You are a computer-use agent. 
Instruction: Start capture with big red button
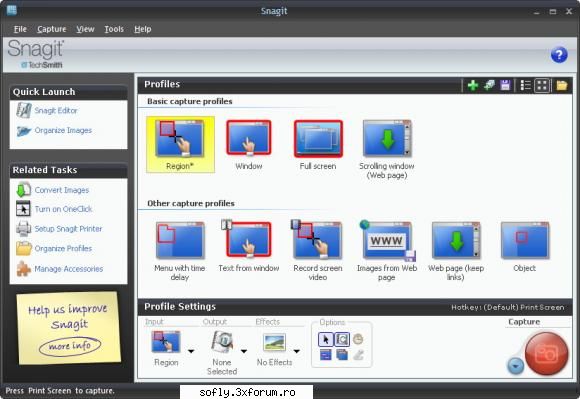pos(546,353)
